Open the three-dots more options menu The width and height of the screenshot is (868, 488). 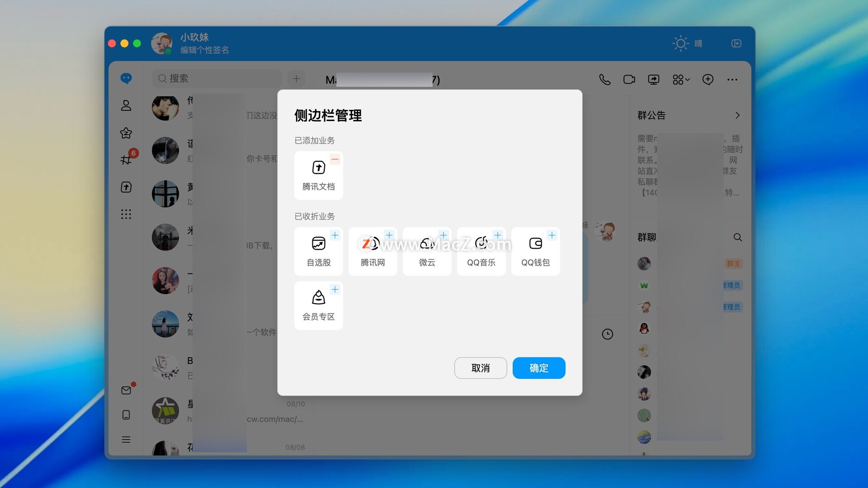pyautogui.click(x=732, y=80)
